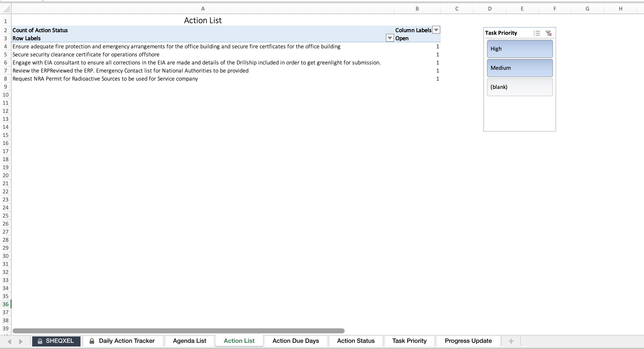Image resolution: width=644 pixels, height=349 pixels.
Task: Select the Action List tab
Action: tap(239, 341)
